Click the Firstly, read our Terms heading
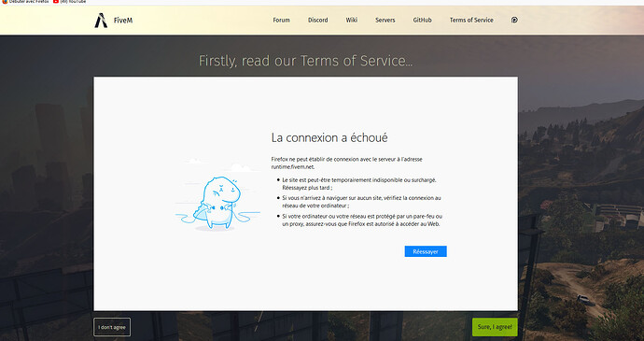This screenshot has height=341, width=644. pyautogui.click(x=305, y=61)
